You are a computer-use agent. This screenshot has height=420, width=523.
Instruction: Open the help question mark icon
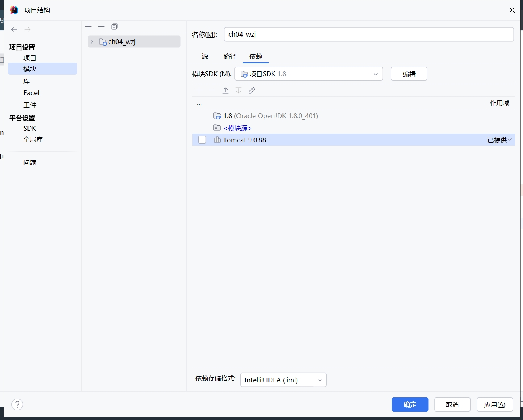(17, 404)
